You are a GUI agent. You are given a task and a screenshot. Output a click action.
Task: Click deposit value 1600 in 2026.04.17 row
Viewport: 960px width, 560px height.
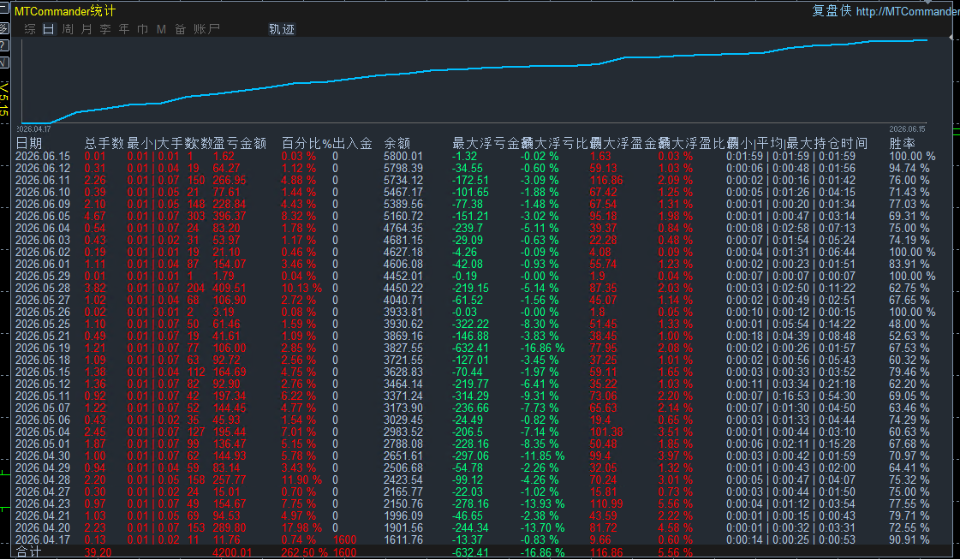coord(345,539)
